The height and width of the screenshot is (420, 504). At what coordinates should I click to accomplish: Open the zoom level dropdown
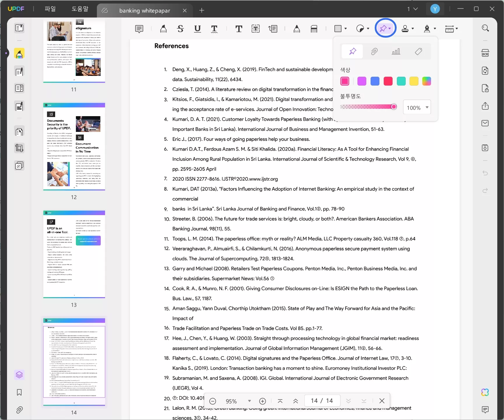[x=250, y=401]
